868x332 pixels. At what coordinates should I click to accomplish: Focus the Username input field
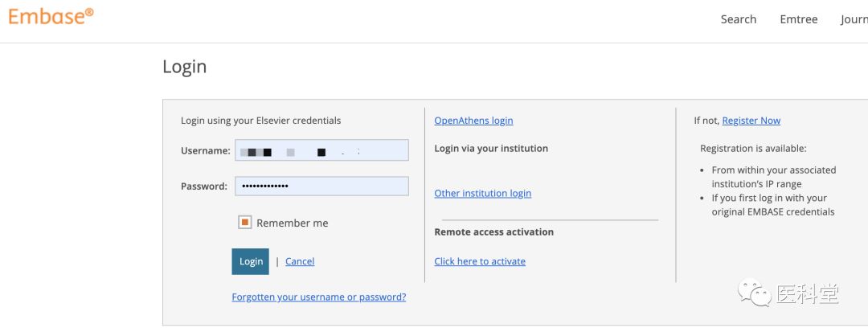pyautogui.click(x=321, y=150)
